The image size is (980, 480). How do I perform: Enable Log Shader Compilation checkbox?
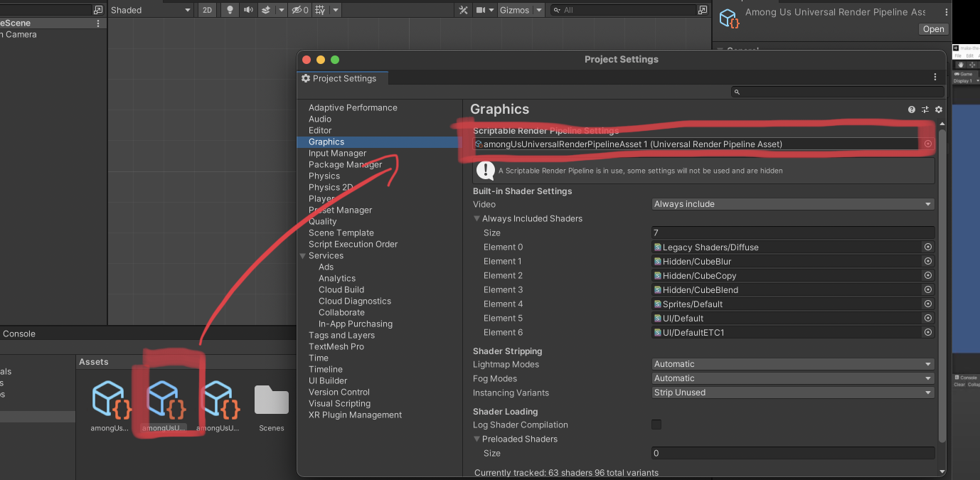pyautogui.click(x=656, y=425)
